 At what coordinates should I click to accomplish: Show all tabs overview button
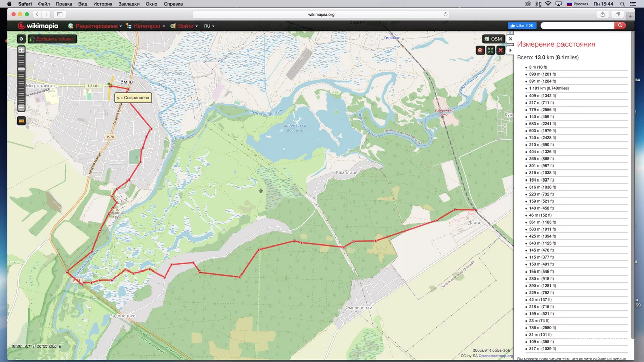point(618,14)
